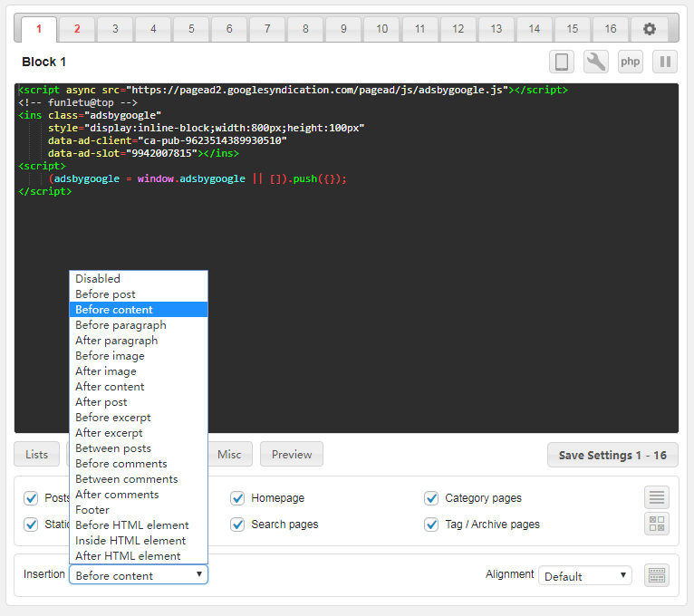Show block tab 14
Screen dimensions: 694x616
coord(535,29)
